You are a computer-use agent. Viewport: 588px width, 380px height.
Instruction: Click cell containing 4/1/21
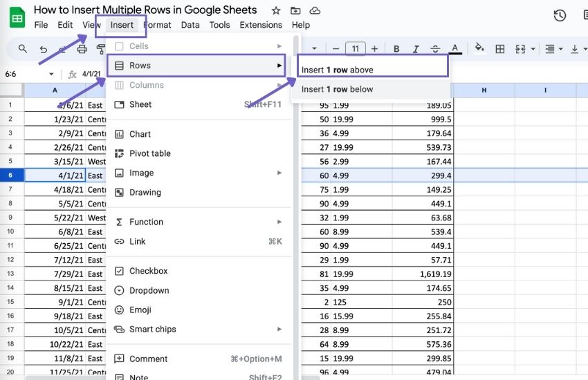(x=55, y=175)
